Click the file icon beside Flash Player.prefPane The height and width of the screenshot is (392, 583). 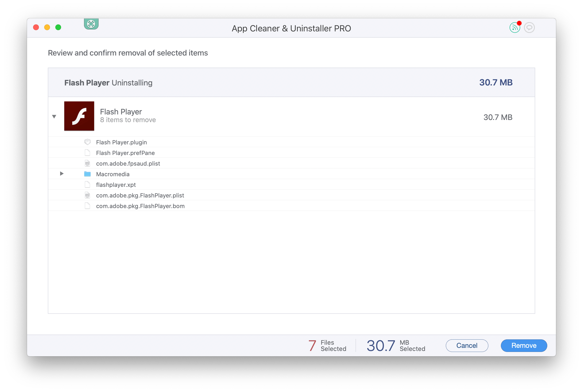click(x=87, y=153)
